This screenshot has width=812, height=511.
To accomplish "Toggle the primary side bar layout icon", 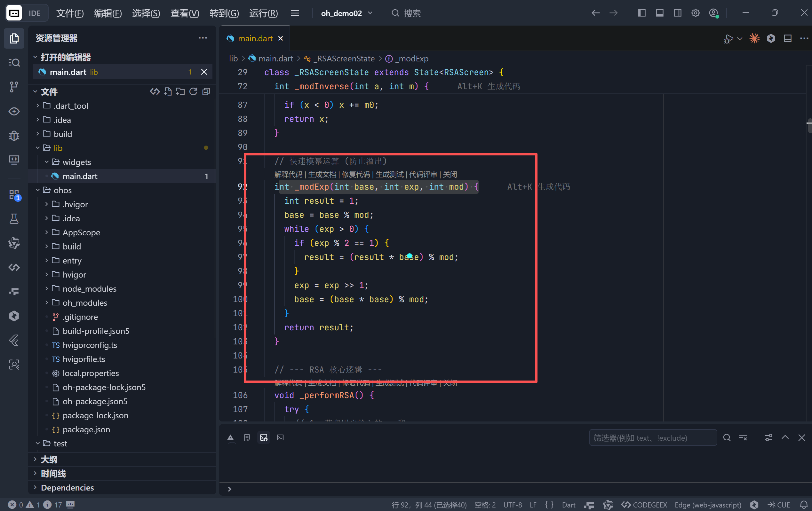I will pyautogui.click(x=642, y=13).
